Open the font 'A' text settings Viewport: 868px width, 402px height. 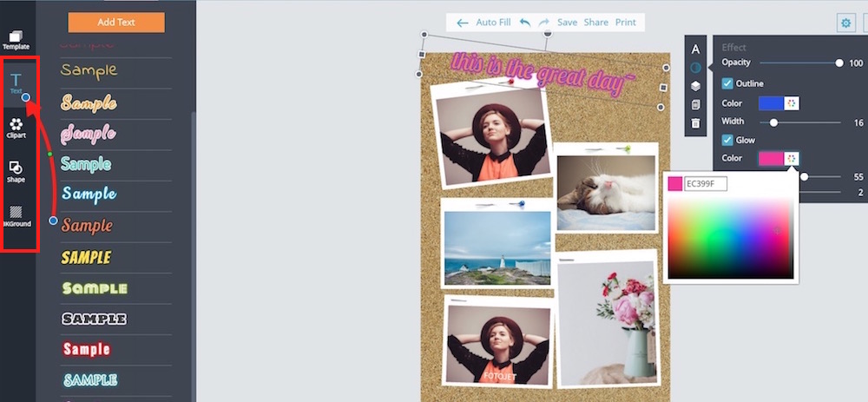pos(695,49)
